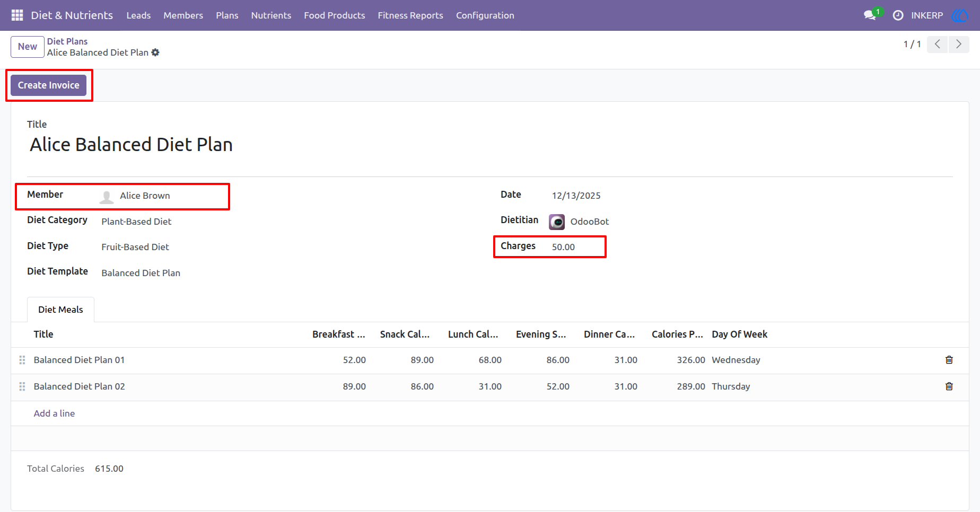Go to next record arrow

coord(959,44)
